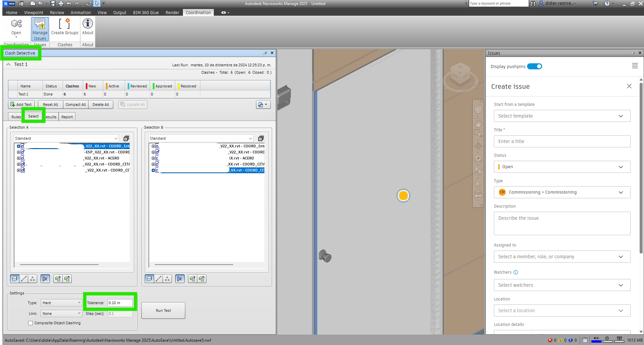The height and width of the screenshot is (345, 644).
Task: Open the Create Groups clashes tool
Action: (x=65, y=27)
